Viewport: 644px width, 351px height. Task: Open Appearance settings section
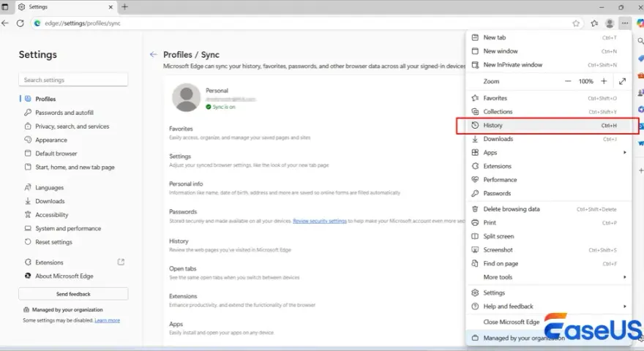[x=51, y=140]
